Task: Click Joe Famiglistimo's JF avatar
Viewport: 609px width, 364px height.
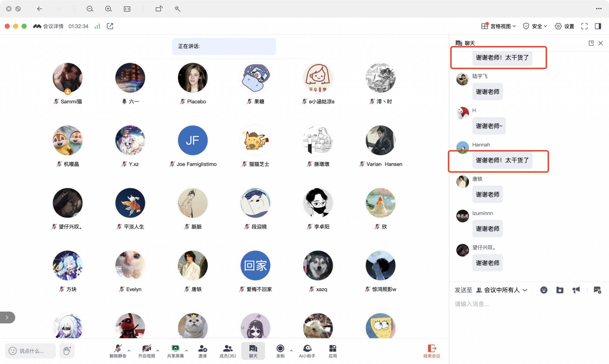Action: 193,140
